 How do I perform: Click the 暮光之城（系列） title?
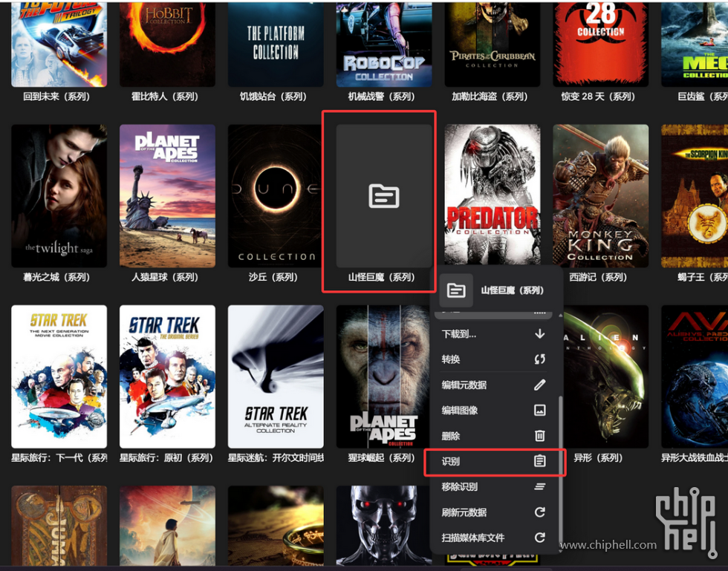coord(56,277)
